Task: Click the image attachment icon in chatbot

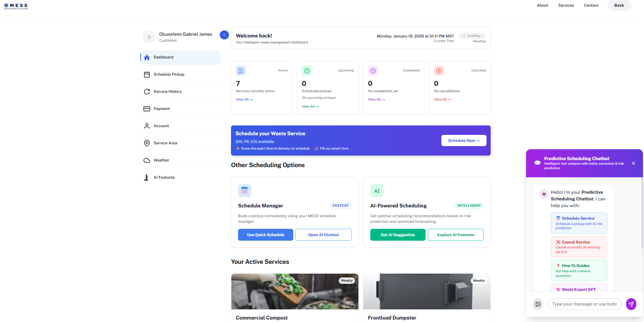Action: [x=538, y=304]
